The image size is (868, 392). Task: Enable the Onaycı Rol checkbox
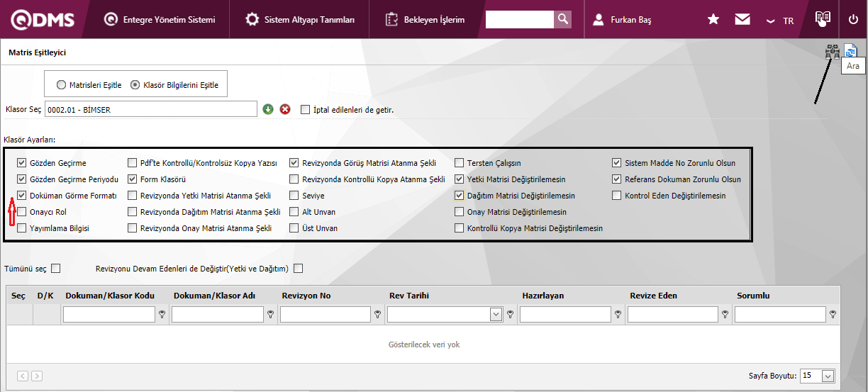coord(22,212)
